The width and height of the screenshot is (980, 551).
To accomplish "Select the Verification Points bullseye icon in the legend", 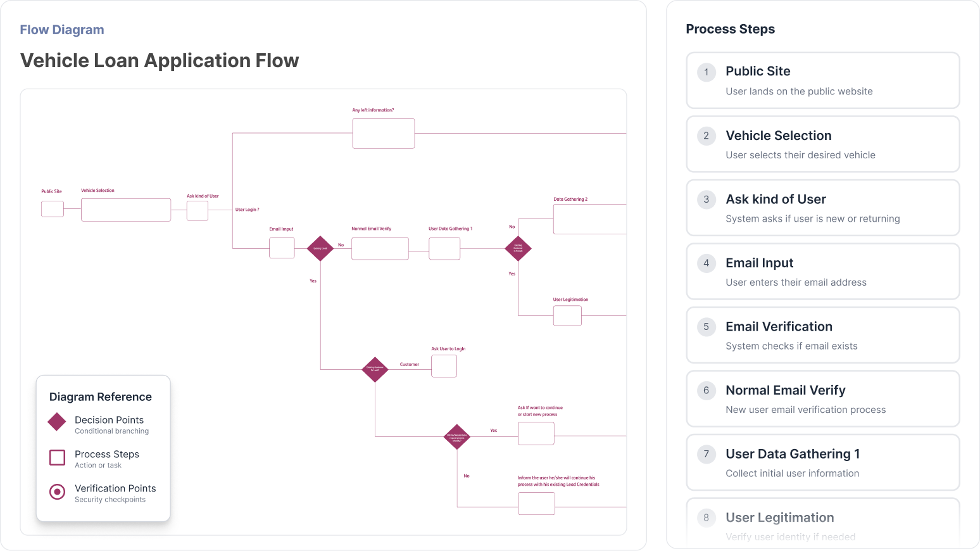I will [x=57, y=491].
